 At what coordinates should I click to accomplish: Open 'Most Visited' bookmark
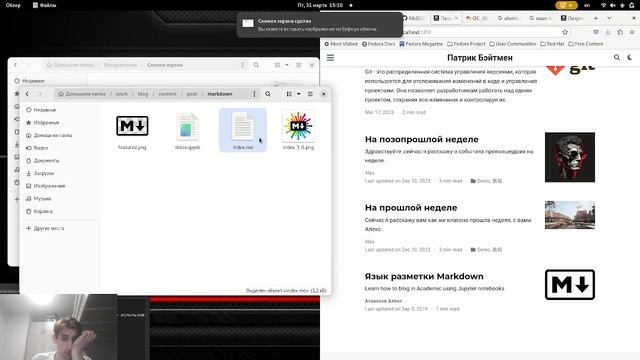[x=341, y=44]
